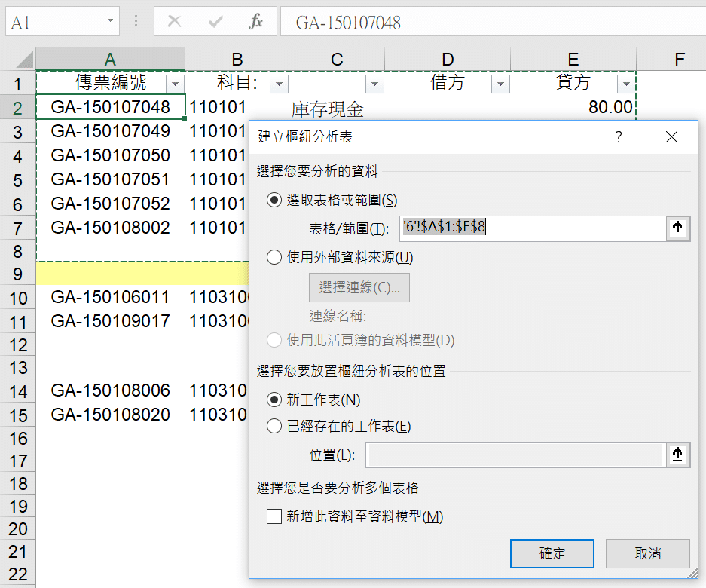Close the 建立樞紐分析表 dialog

[671, 136]
